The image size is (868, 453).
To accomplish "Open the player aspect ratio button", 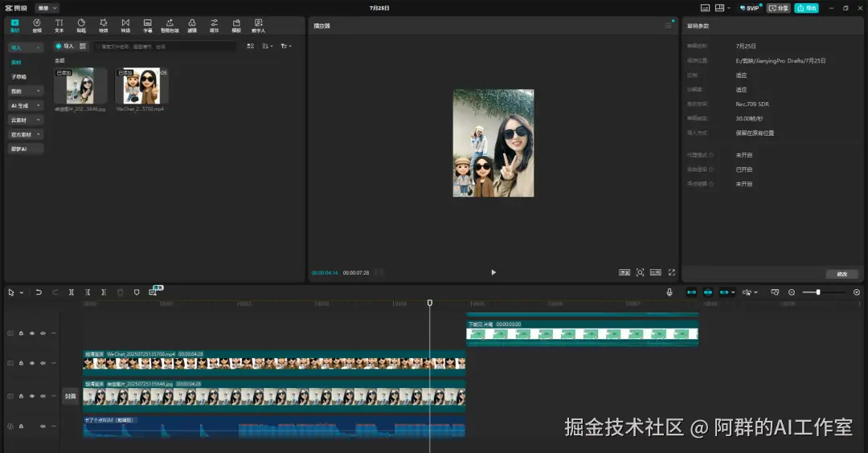I will point(656,272).
